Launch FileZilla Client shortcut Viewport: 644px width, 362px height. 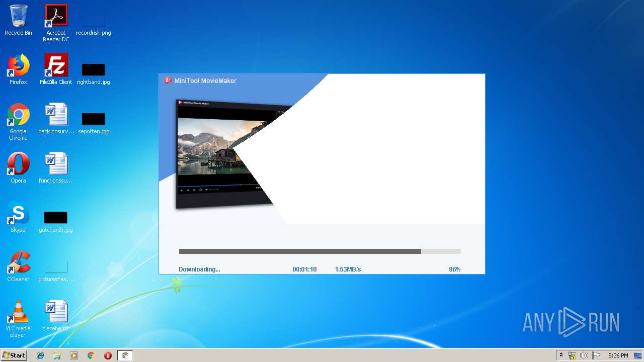coord(56,69)
